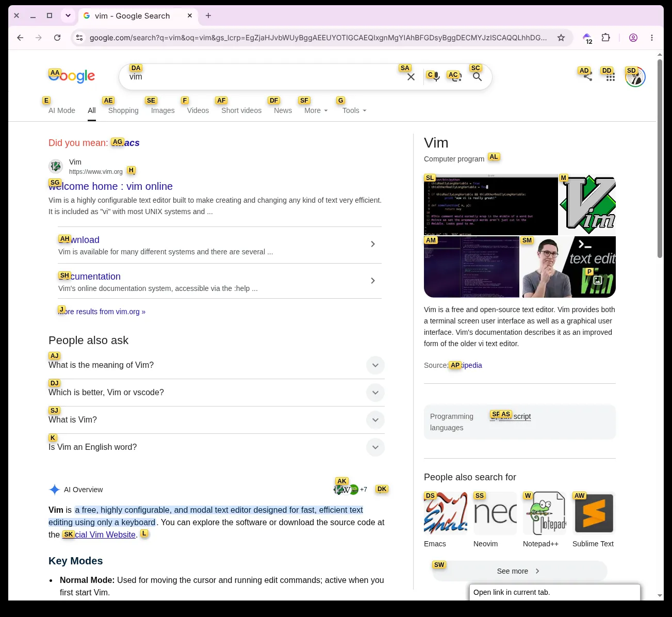Open the Notepad++ related search thumbnail
672x617 pixels.
coord(545,513)
